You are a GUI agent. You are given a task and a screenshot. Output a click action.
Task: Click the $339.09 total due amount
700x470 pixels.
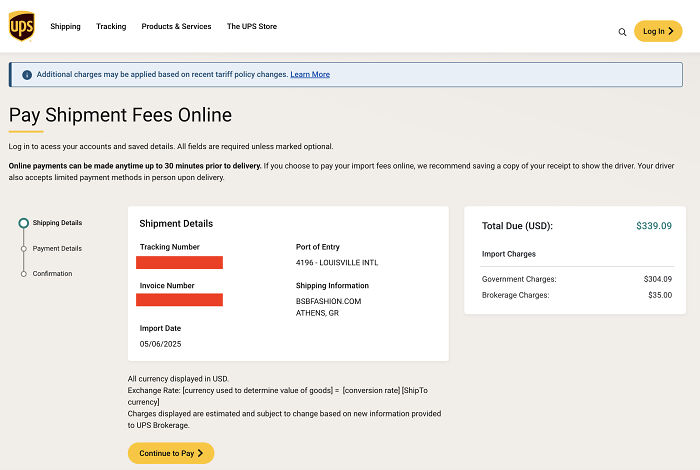(x=654, y=226)
